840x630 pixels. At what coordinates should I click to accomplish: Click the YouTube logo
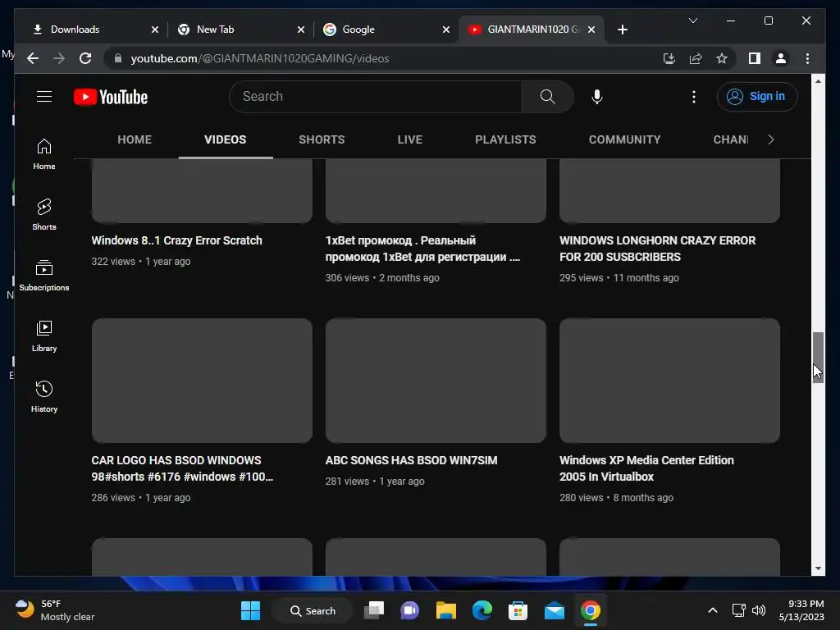(x=111, y=97)
